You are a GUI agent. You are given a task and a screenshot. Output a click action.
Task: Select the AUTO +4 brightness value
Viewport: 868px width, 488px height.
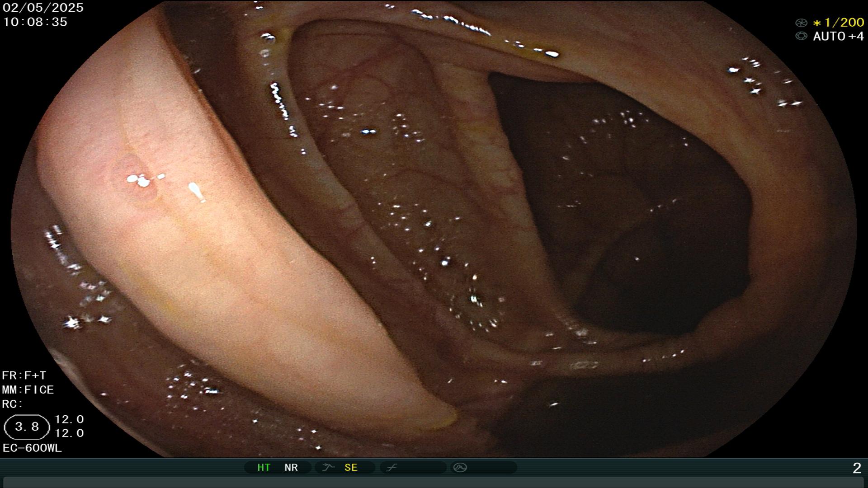(x=838, y=37)
